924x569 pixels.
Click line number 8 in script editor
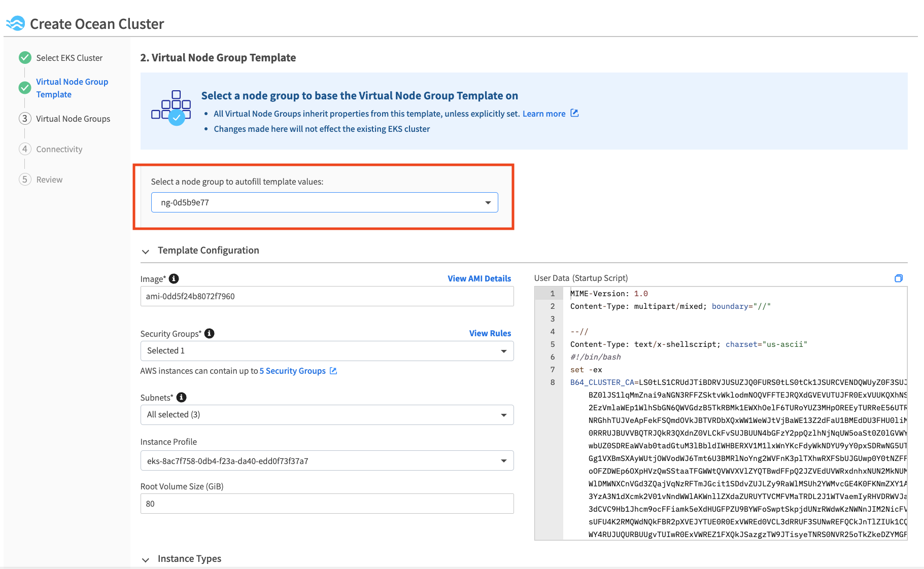[553, 382]
